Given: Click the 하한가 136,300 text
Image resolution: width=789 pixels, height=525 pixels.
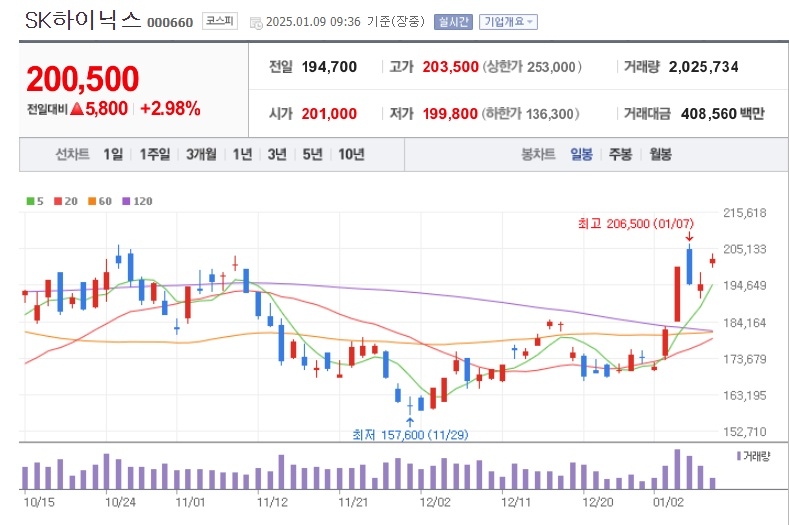Looking at the screenshot, I should tap(530, 114).
